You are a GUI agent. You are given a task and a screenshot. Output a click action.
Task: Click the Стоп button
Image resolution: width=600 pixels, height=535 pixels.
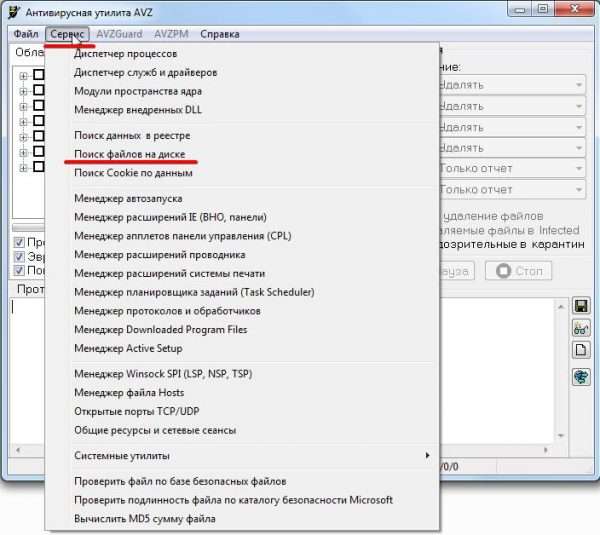[518, 271]
